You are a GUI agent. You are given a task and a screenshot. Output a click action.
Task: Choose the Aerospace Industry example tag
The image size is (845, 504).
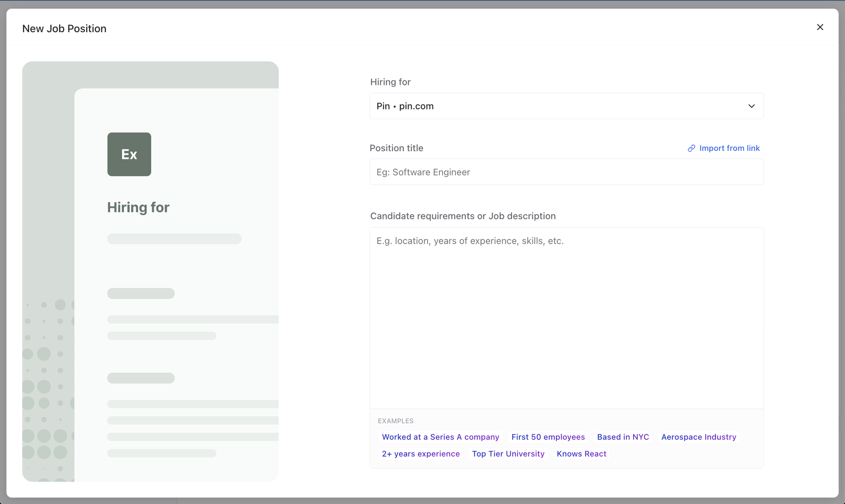pos(698,437)
